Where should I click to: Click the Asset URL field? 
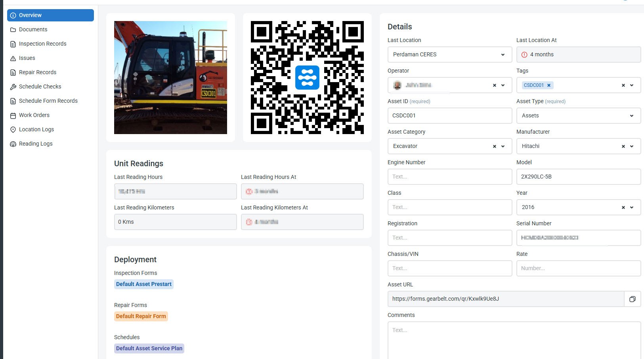(x=506, y=299)
